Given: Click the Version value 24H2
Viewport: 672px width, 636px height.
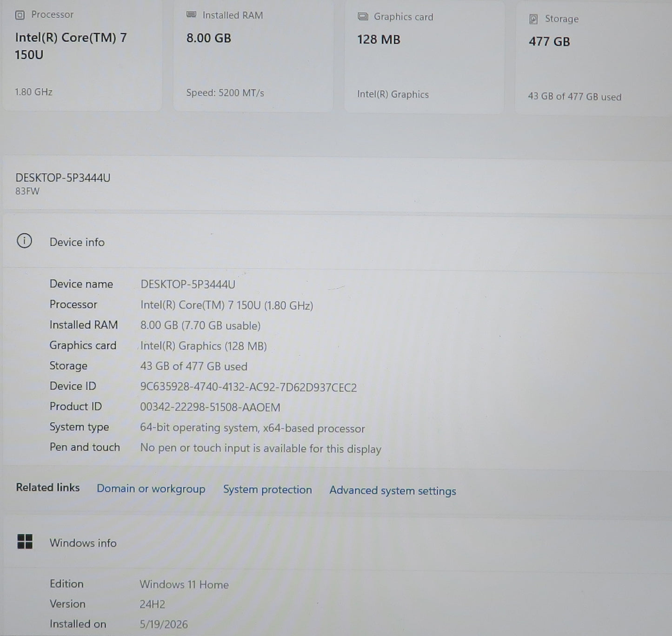Looking at the screenshot, I should coord(153,604).
